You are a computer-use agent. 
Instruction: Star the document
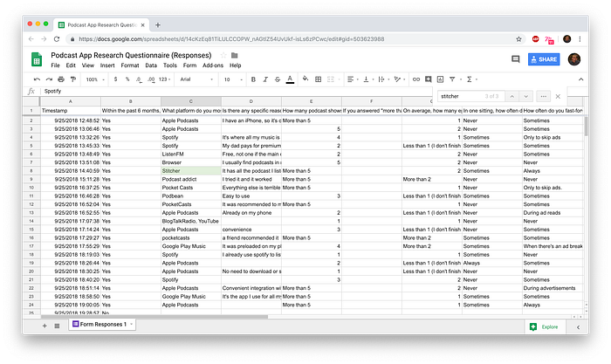[223, 55]
